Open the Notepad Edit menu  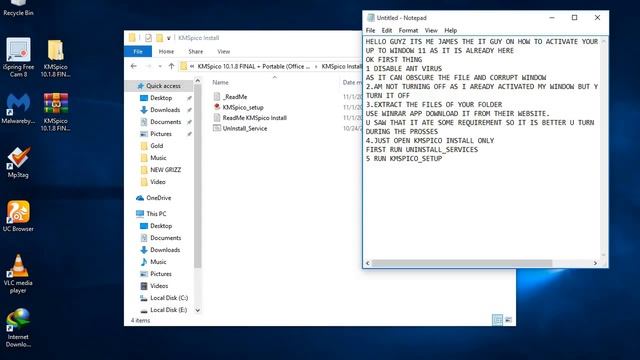387,30
